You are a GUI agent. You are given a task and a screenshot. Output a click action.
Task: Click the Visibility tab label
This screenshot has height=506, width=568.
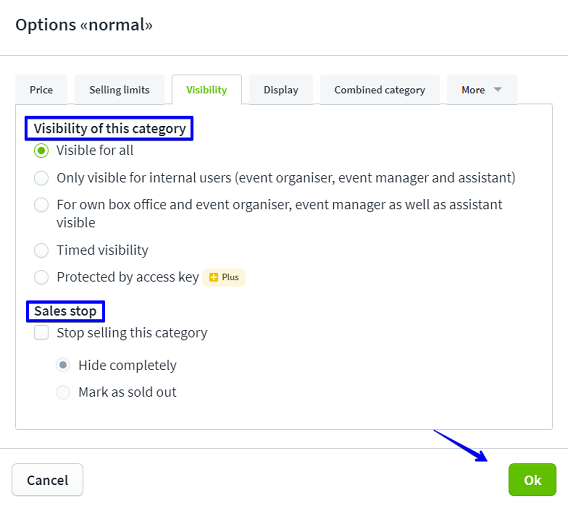[x=206, y=90]
